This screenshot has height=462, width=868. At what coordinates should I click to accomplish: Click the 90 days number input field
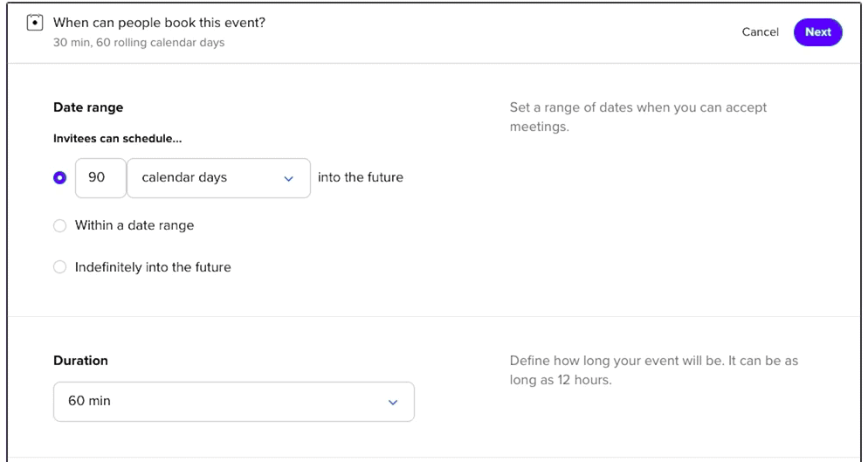click(x=100, y=178)
